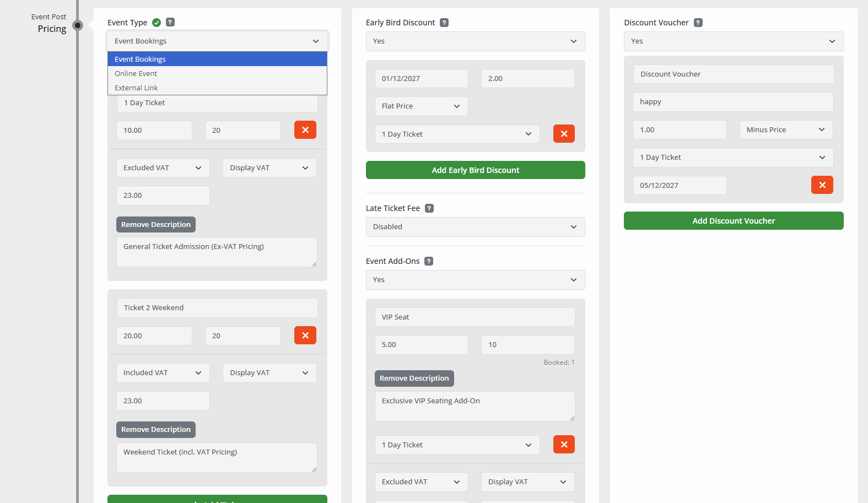The image size is (868, 503).
Task: Remove description for 1 Day Ticket
Action: 156,225
